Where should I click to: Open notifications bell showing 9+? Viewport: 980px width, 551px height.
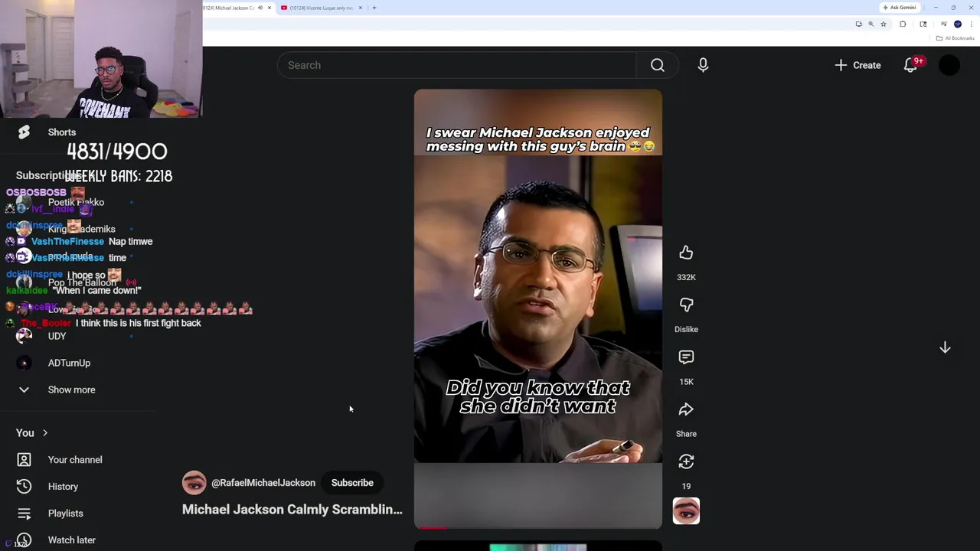910,65
